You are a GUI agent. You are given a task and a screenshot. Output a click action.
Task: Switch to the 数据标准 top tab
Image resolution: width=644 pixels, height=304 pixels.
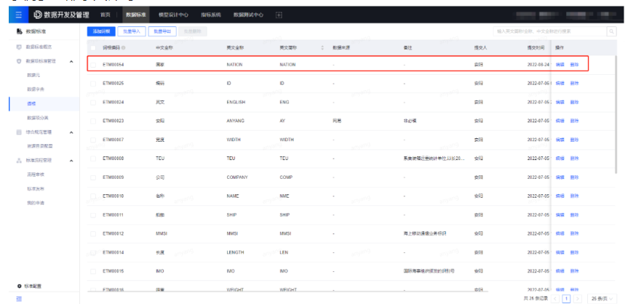pos(136,15)
